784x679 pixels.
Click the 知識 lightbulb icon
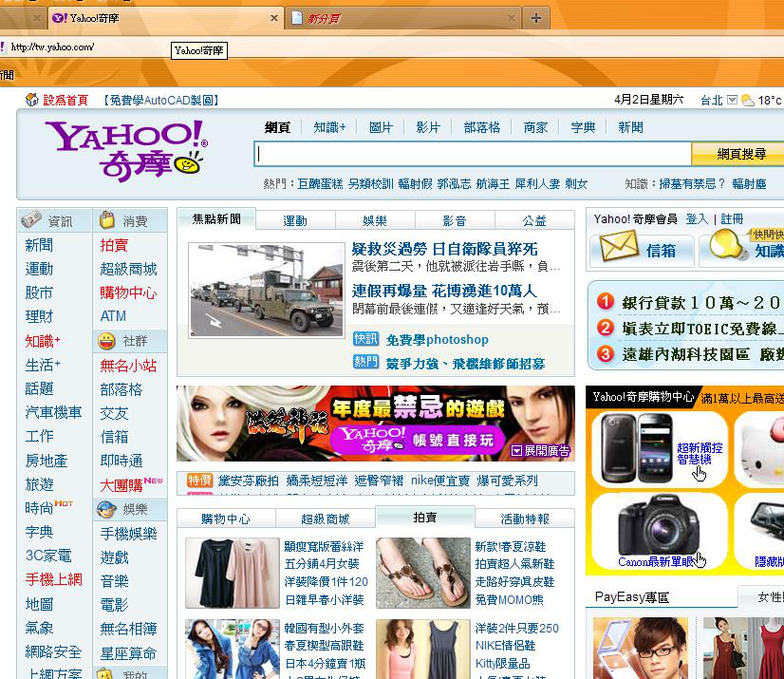pyautogui.click(x=727, y=244)
